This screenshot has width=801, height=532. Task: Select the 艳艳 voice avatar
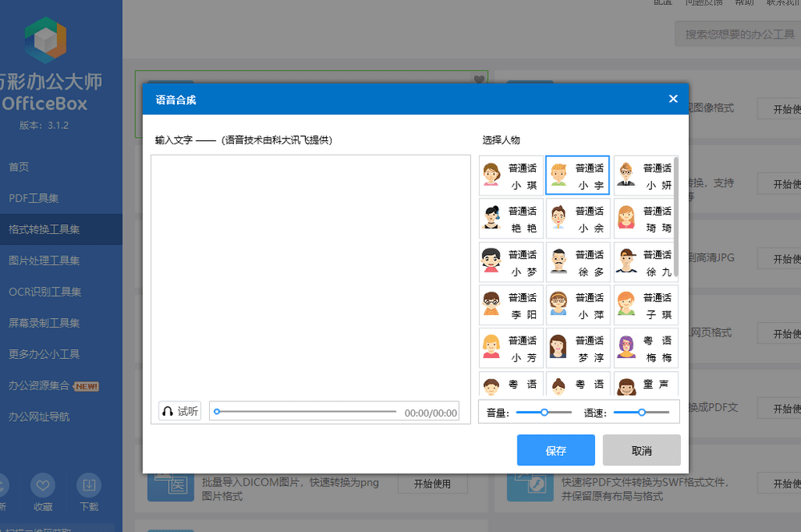(x=511, y=219)
